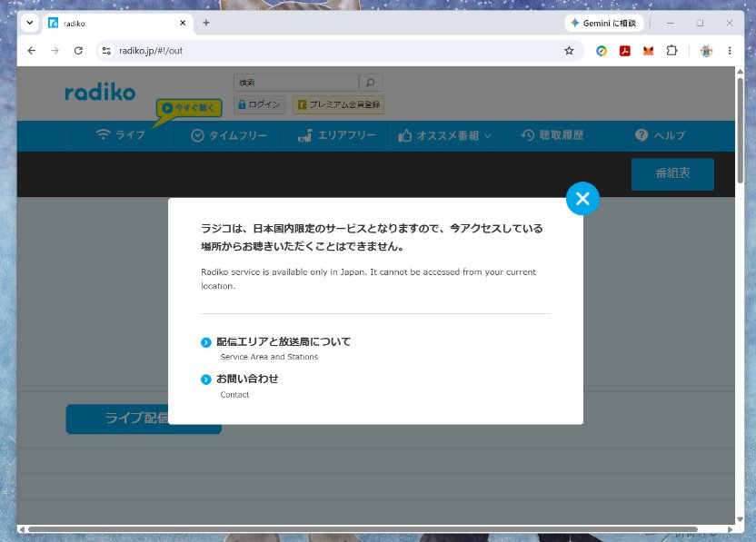Viewport: 756px width, 542px height.
Task: Click the scroll-left arrow of horizontal scrollbar
Action: (x=21, y=529)
